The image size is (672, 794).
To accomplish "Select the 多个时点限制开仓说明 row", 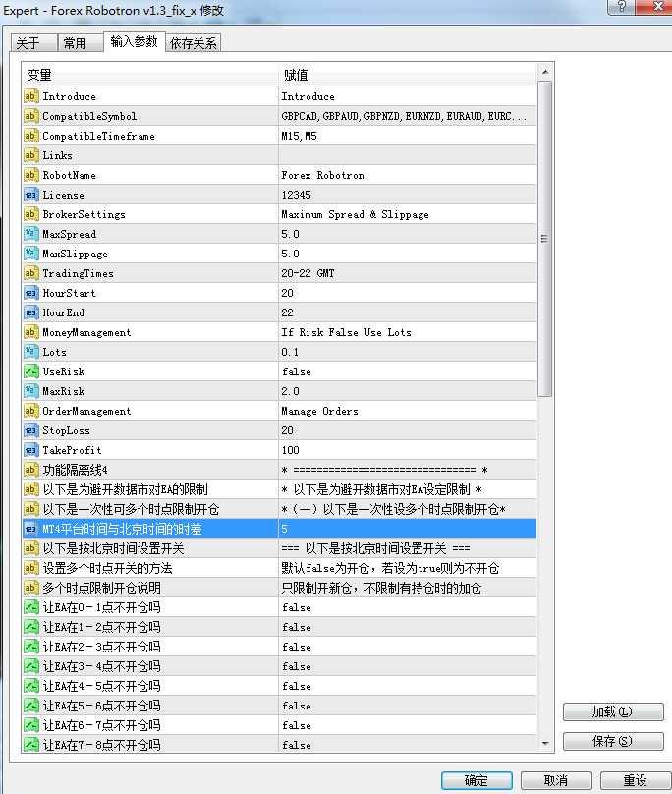I will (x=280, y=588).
